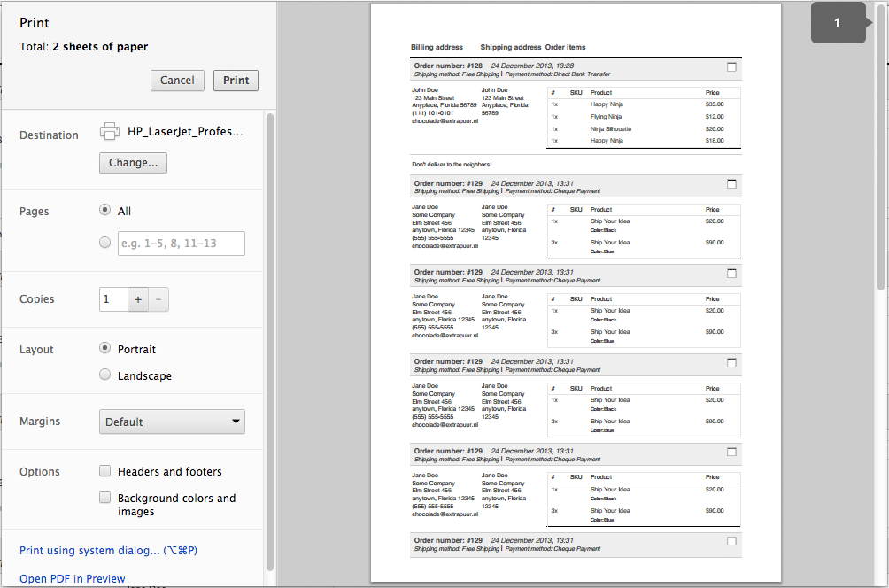Click the page 1 indicator badge
Screen dimensions: 889x588
pyautogui.click(x=838, y=23)
